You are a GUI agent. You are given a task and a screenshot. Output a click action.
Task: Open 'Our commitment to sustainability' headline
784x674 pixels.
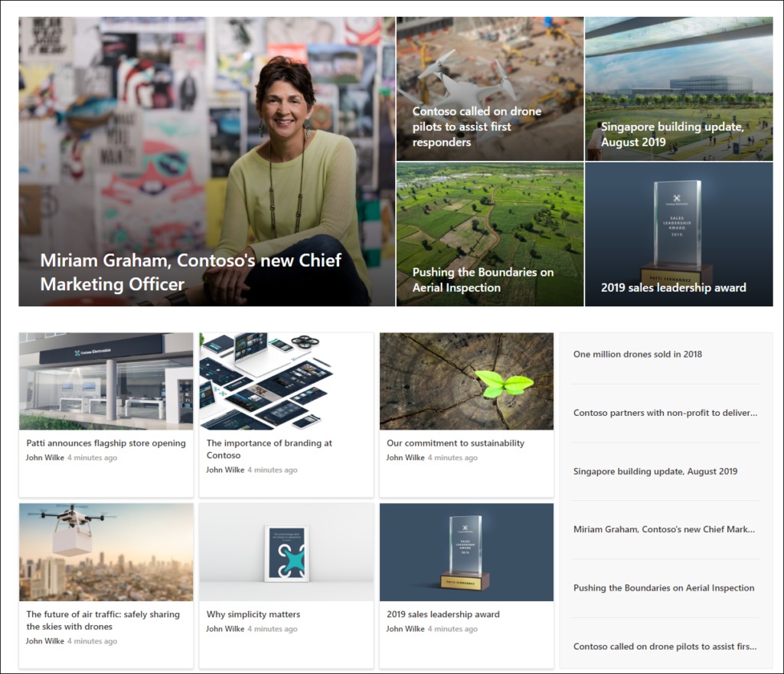click(456, 443)
